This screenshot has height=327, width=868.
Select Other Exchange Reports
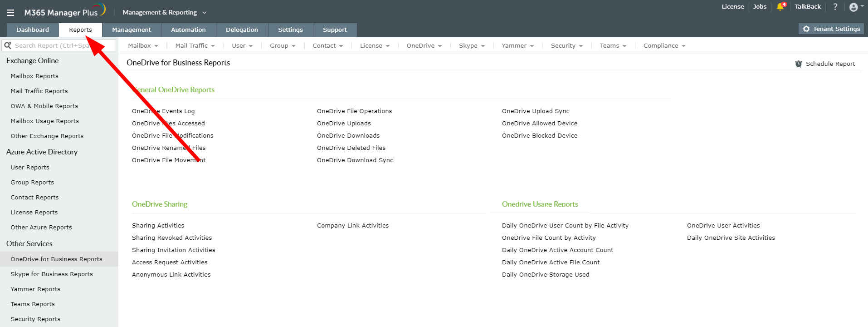click(x=47, y=136)
